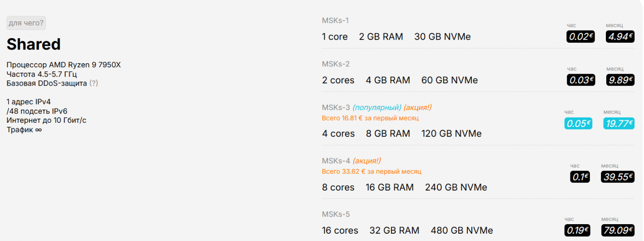Screen dimensions: 644x241
Task: Click the MSKs-5 hourly price 0.19€ badge
Action: point(577,231)
